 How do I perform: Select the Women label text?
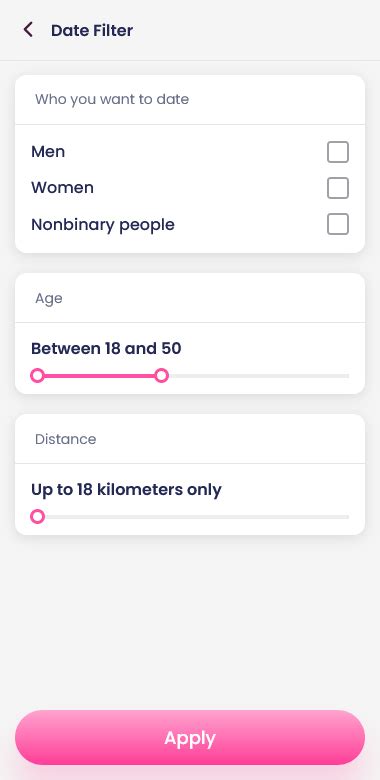62,188
